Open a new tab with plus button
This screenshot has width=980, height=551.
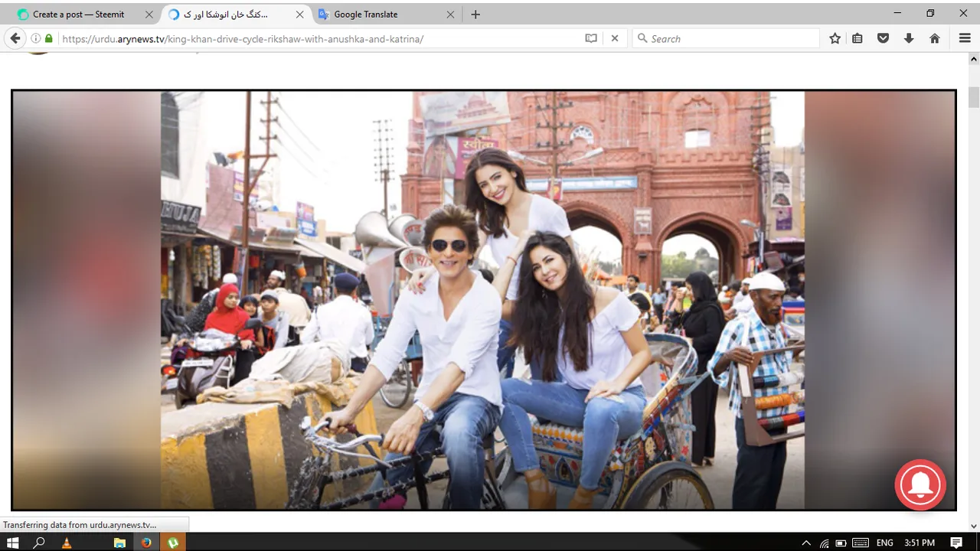click(475, 15)
